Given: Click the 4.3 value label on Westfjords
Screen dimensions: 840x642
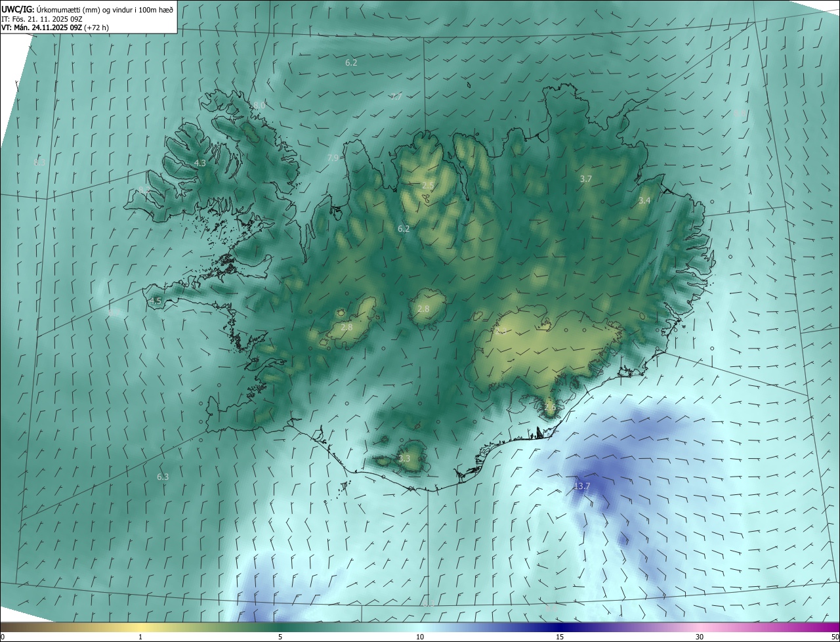Looking at the screenshot, I should tap(200, 163).
